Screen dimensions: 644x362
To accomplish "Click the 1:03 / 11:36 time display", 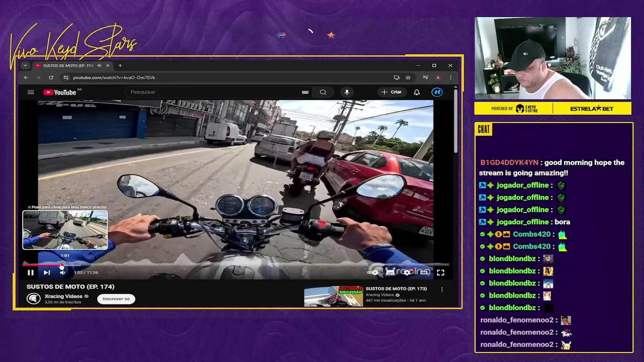I will pos(86,273).
